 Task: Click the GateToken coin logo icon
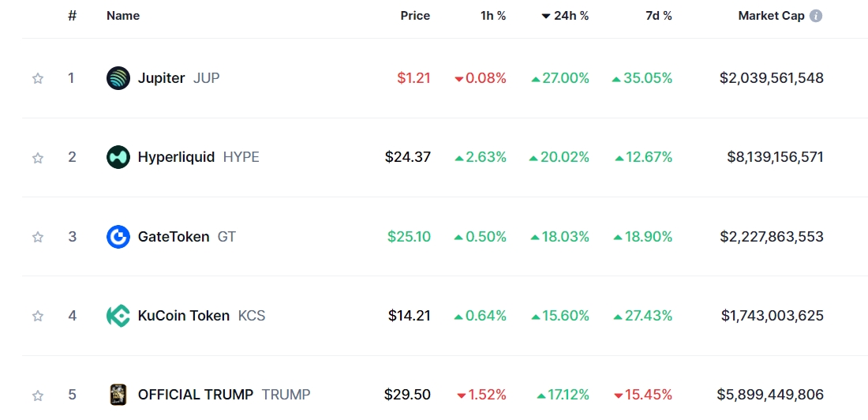click(x=118, y=237)
